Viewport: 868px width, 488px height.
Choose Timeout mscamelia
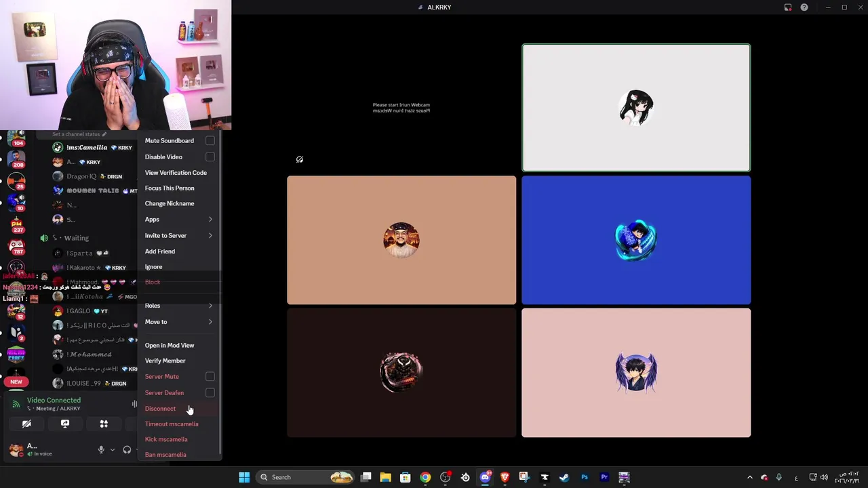[172, 424]
